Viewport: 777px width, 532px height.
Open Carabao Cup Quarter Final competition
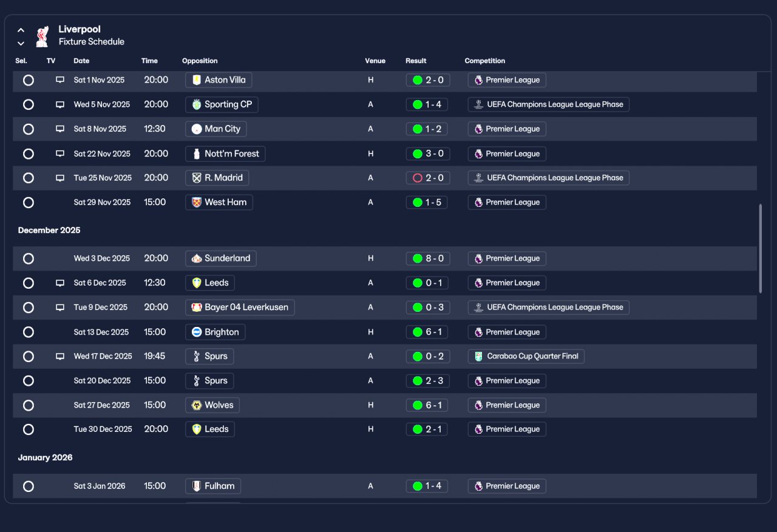click(x=526, y=356)
